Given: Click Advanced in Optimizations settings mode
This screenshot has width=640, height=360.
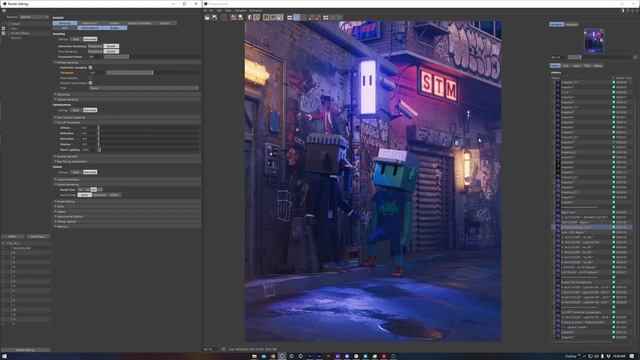Looking at the screenshot, I should (x=90, y=110).
